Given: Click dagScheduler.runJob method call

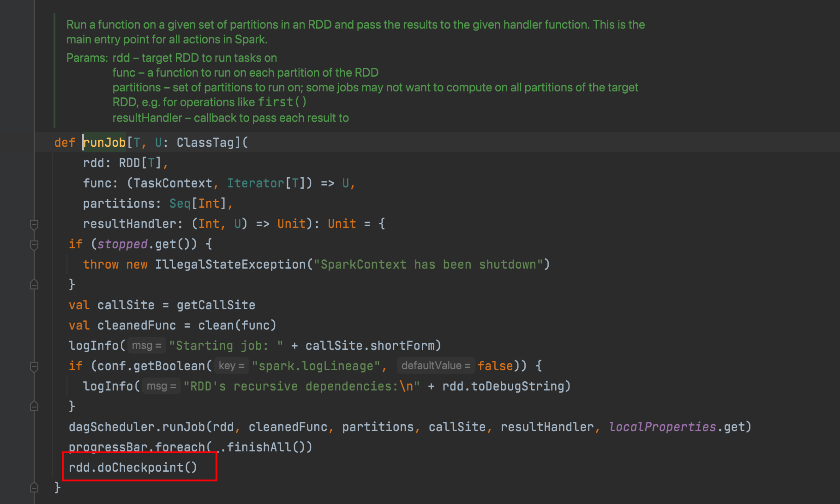Looking at the screenshot, I should pyautogui.click(x=183, y=427).
